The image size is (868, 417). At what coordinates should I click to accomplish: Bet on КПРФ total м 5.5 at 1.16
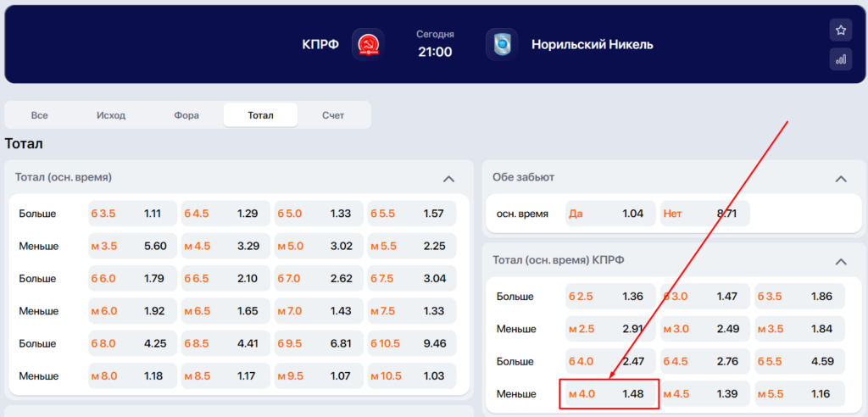[x=800, y=394]
